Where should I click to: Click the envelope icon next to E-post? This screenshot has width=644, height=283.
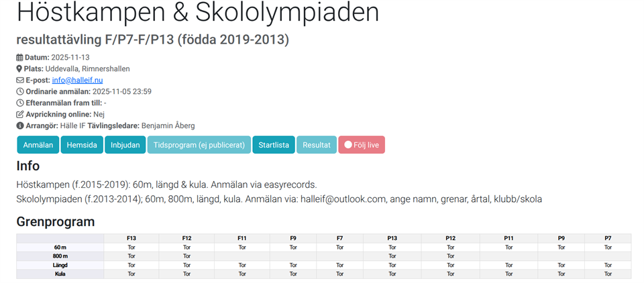coord(19,80)
